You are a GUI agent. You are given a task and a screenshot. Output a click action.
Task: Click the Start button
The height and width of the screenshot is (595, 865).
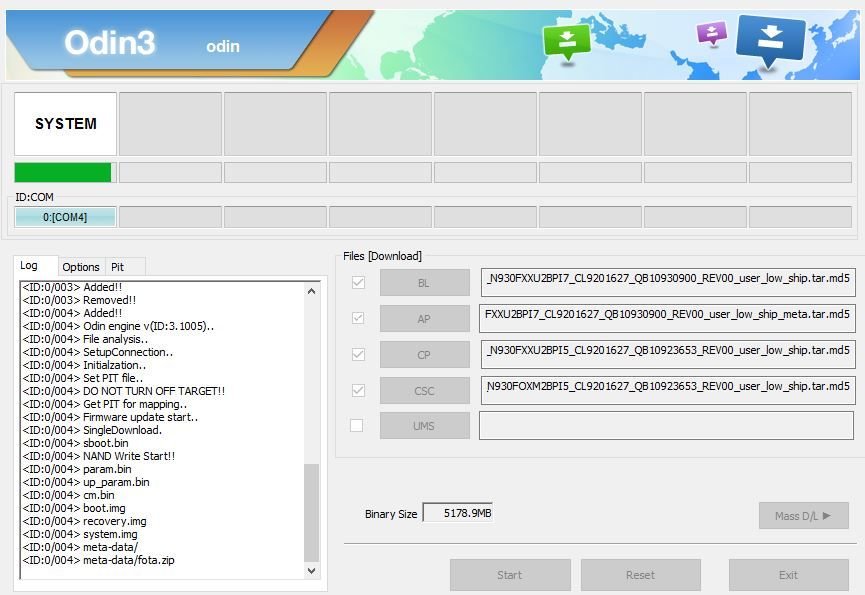510,575
